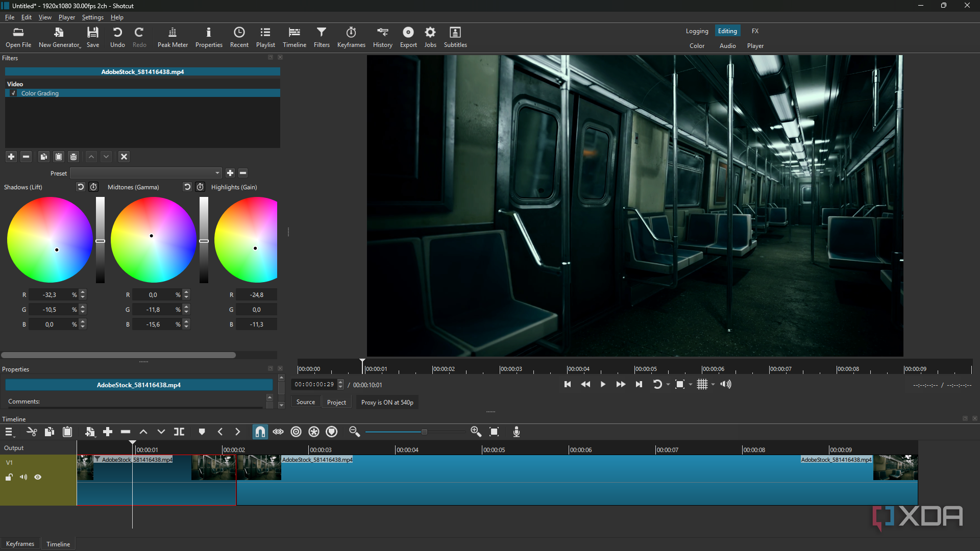980x551 pixels.
Task: Open the Subtitles panel
Action: [x=455, y=37]
